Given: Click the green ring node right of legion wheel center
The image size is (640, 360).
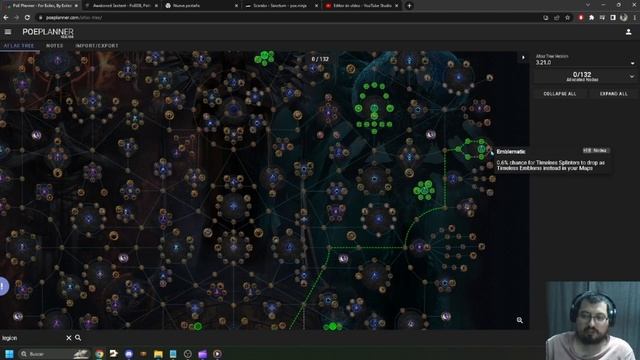Looking at the screenshot, I should tap(390, 108).
